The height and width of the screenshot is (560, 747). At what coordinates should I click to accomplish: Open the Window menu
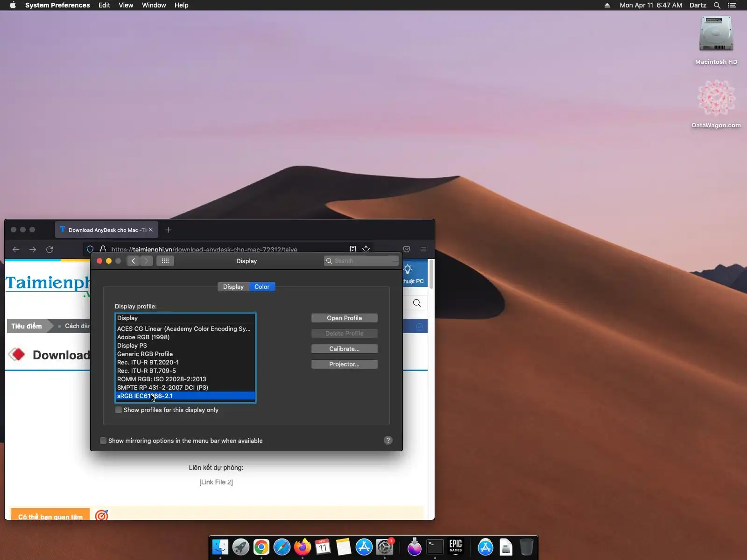154,5
